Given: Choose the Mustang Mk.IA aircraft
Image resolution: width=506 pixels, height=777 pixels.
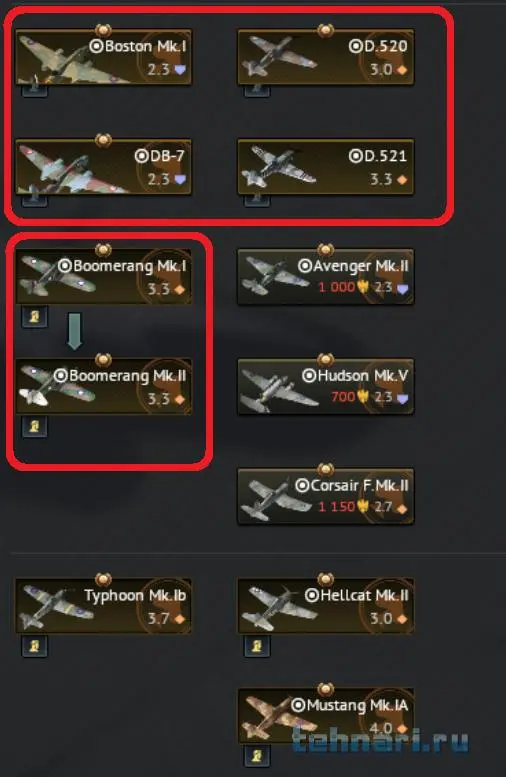Looking at the screenshot, I should point(326,716).
